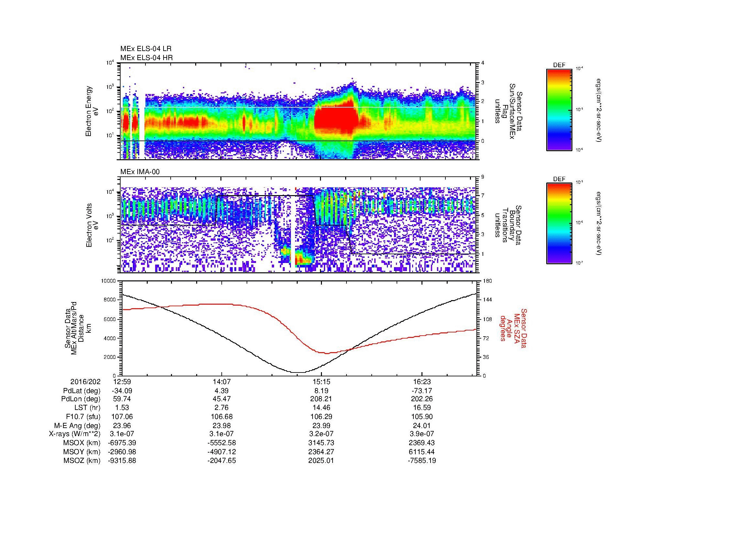Screen dimensions: 756x534
Task: Click the MSOZ value '-9315.88'
Action: [x=122, y=461]
